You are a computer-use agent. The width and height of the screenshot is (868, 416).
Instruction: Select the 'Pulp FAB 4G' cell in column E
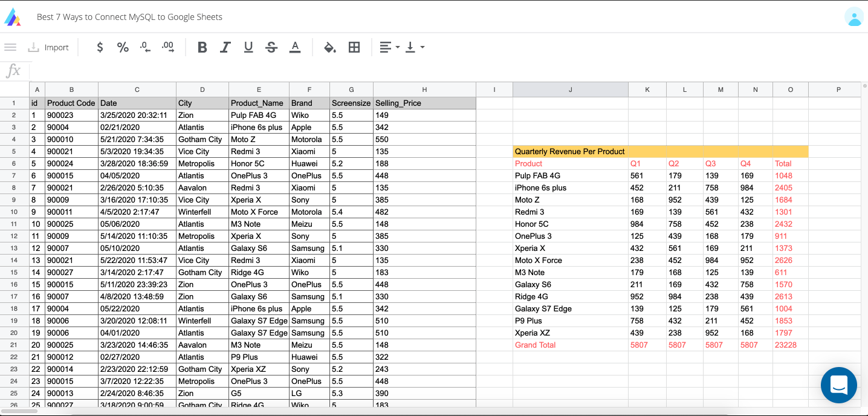[259, 115]
